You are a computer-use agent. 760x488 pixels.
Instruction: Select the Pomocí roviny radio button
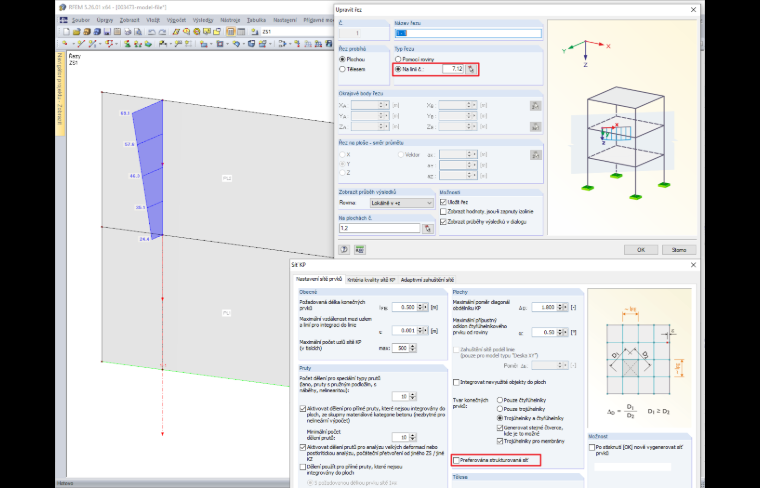[398, 59]
